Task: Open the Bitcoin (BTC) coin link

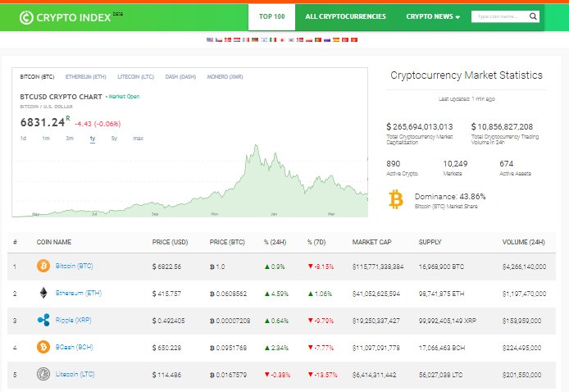Action: click(74, 266)
